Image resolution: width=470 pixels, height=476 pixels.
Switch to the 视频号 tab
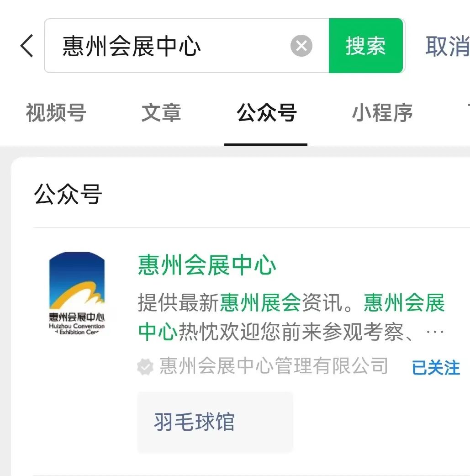coord(56,113)
